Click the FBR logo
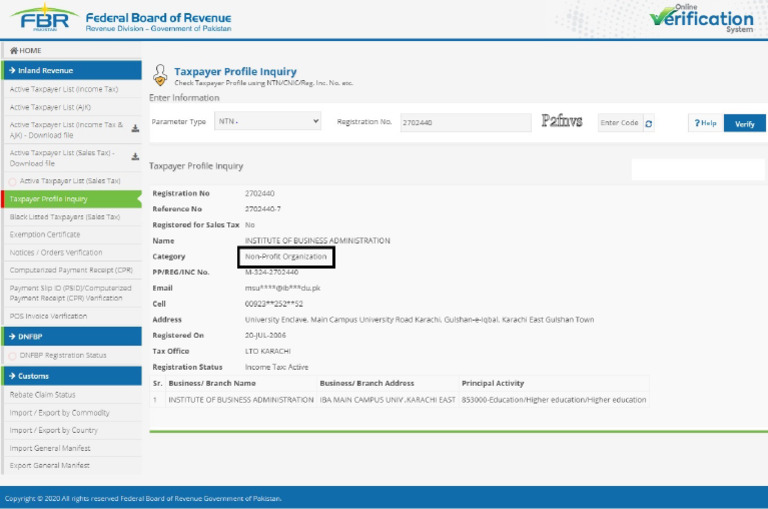 44,18
